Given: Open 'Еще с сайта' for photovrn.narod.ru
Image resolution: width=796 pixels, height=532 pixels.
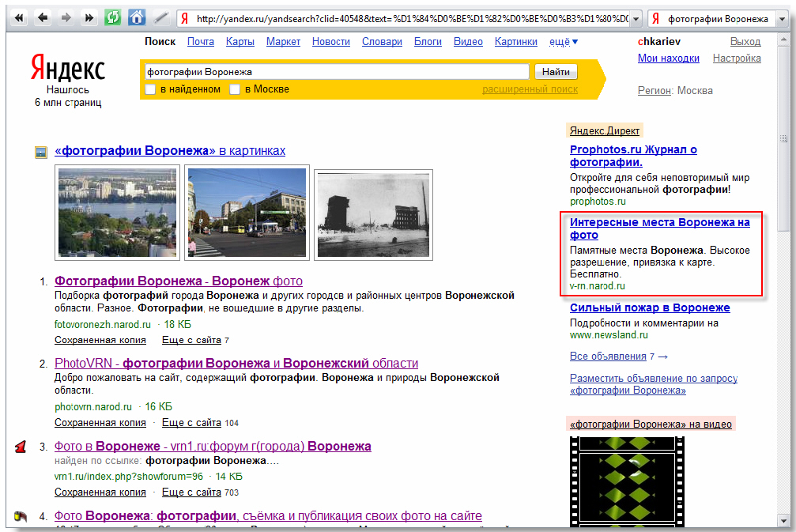Looking at the screenshot, I should (x=191, y=423).
